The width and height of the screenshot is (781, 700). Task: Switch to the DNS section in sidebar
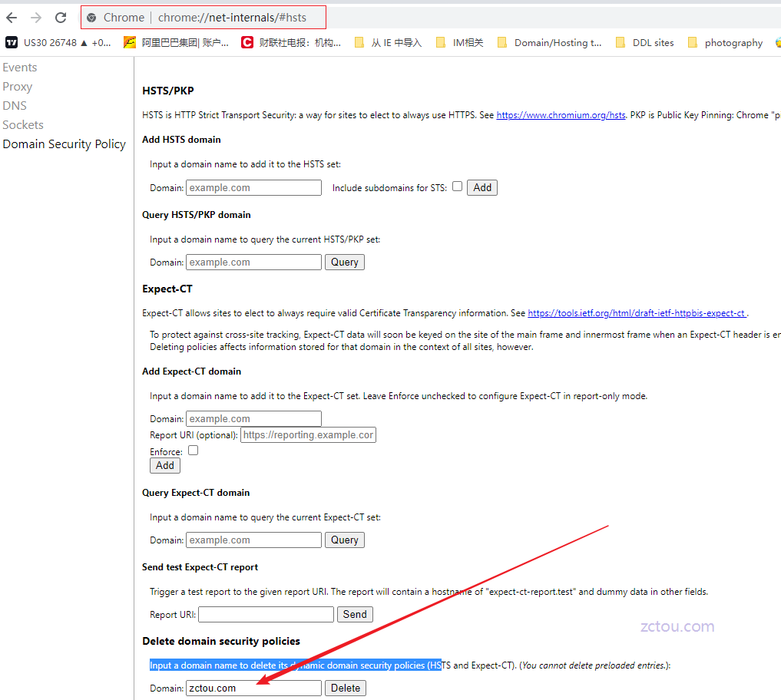[x=15, y=106]
